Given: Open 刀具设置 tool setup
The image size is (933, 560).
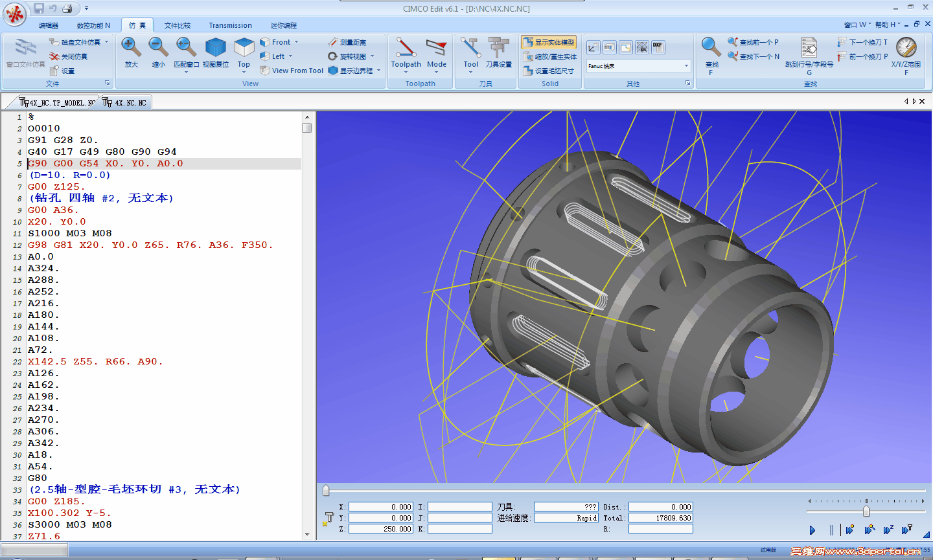Looking at the screenshot, I should click(x=499, y=52).
